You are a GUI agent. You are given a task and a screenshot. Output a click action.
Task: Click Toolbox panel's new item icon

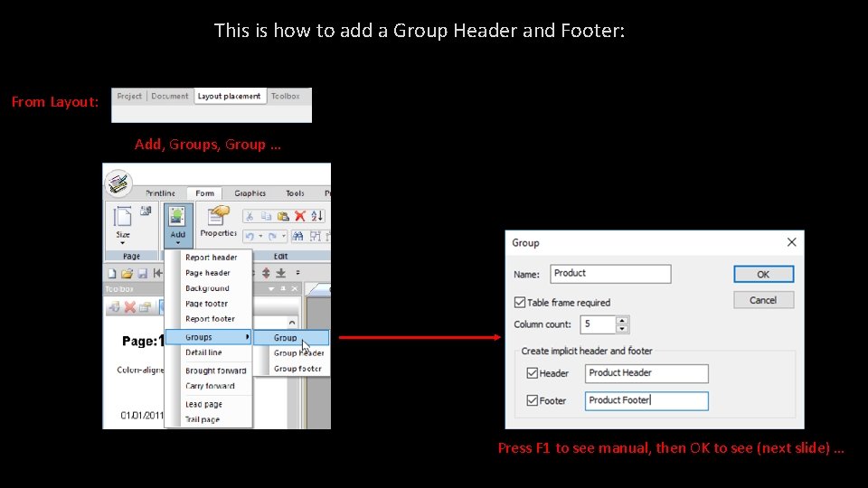(115, 307)
